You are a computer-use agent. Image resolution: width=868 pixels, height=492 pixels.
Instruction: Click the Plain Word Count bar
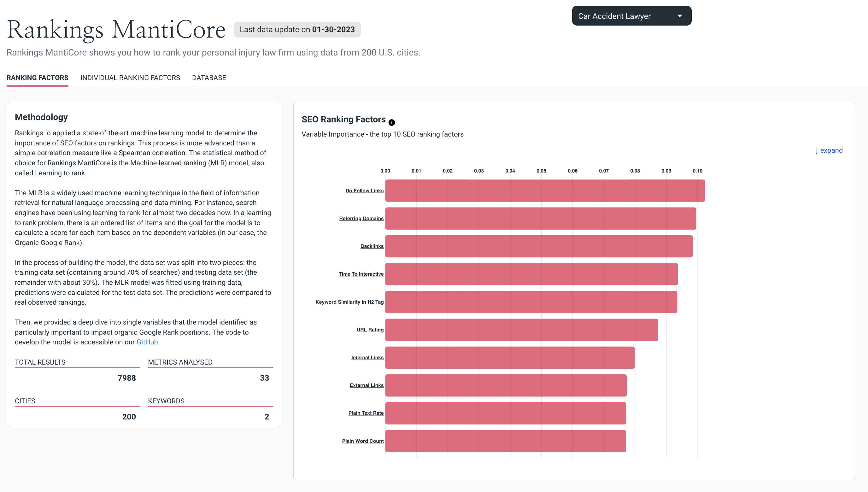(x=505, y=441)
